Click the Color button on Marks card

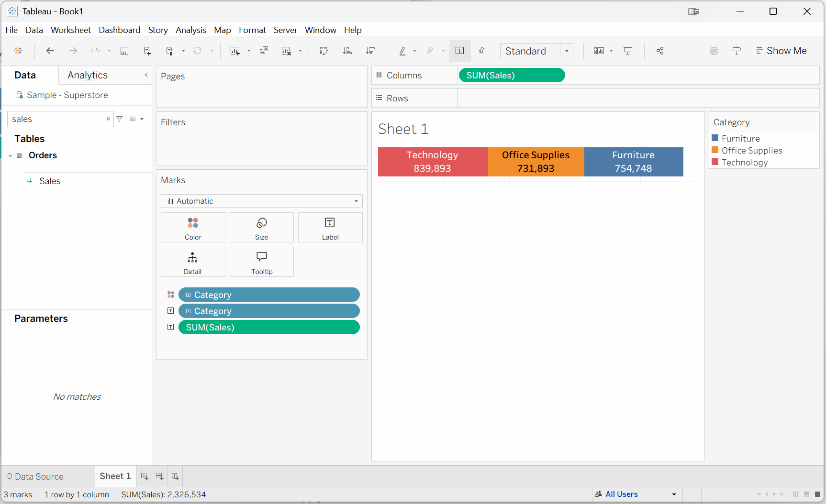(193, 228)
